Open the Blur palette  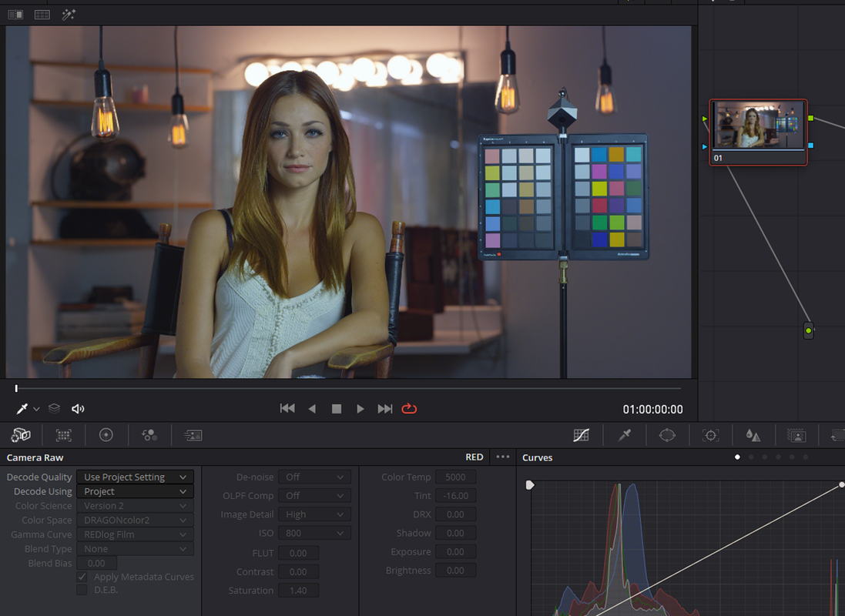click(753, 436)
